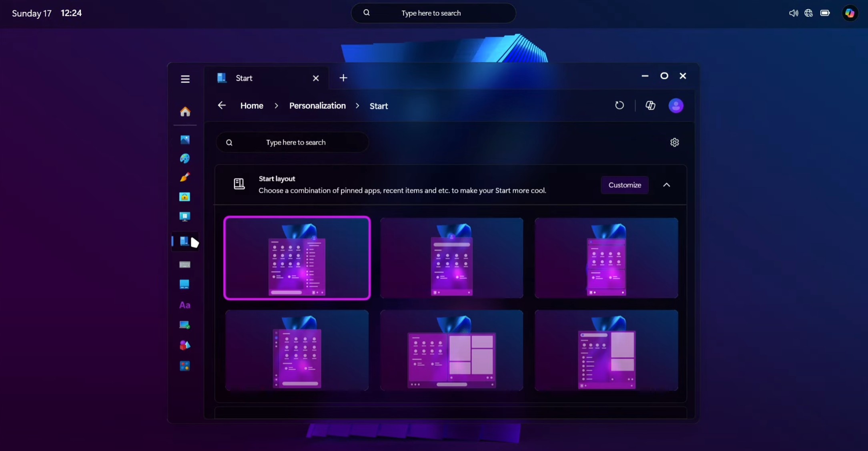The width and height of the screenshot is (868, 451).
Task: Expand the settings gear menu
Action: [675, 142]
